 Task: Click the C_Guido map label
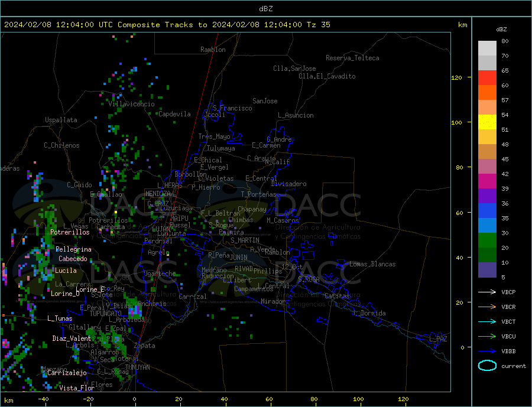coord(79,185)
